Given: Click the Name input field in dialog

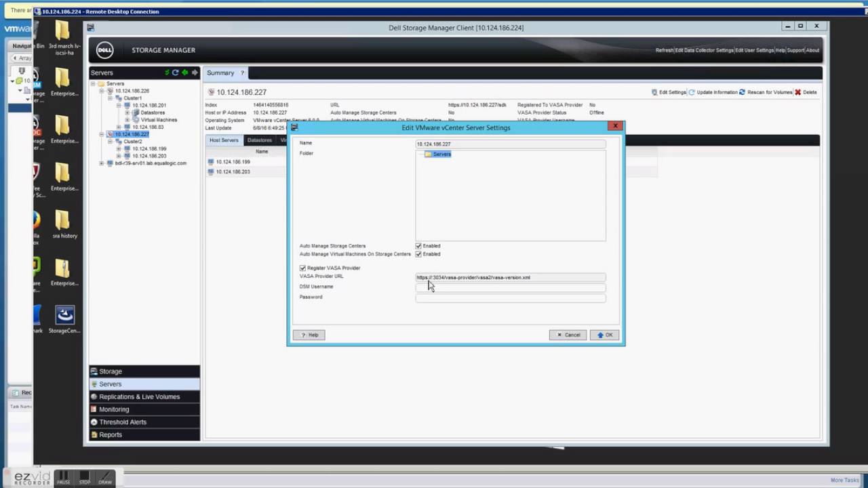Looking at the screenshot, I should tap(510, 144).
